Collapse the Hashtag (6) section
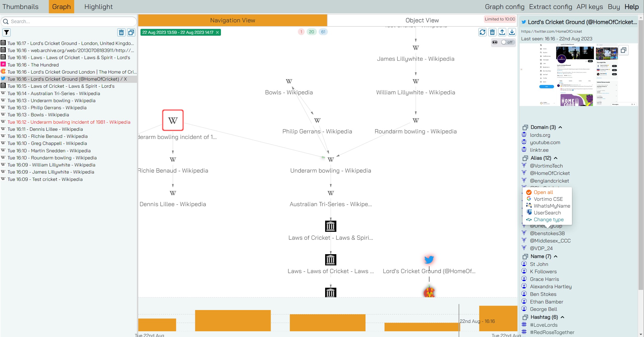 [x=562, y=317]
